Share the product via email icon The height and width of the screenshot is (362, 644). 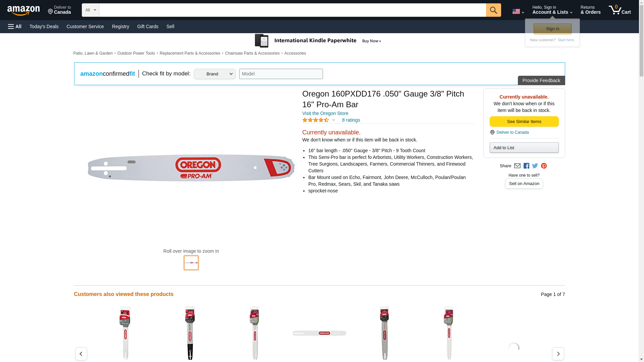pyautogui.click(x=517, y=166)
